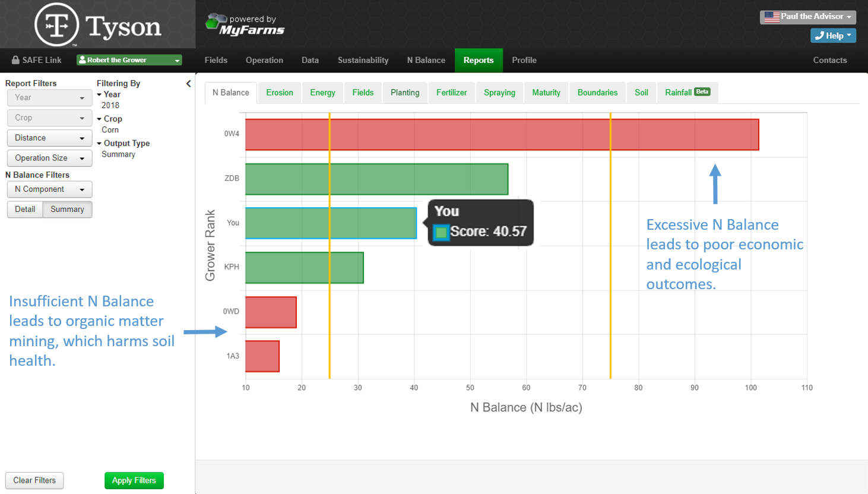This screenshot has width=868, height=494.
Task: Open the Distance filter dropdown
Action: [49, 138]
